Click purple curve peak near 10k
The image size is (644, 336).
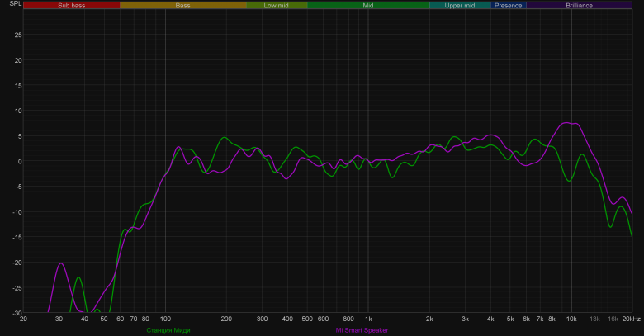569,122
